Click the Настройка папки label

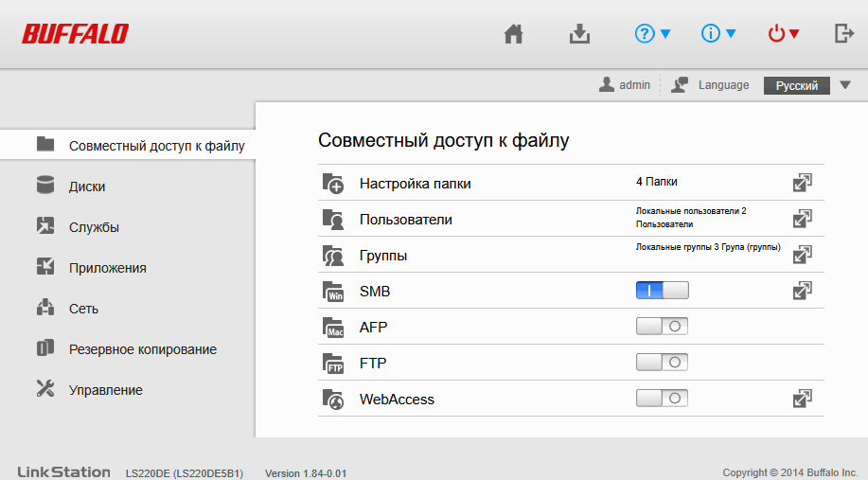coord(416,184)
